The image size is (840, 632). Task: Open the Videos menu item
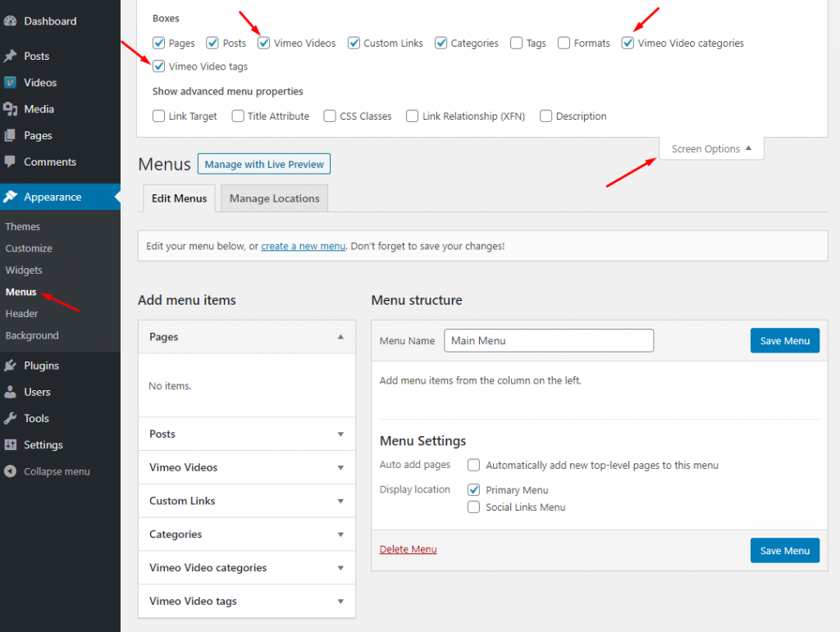[60, 83]
